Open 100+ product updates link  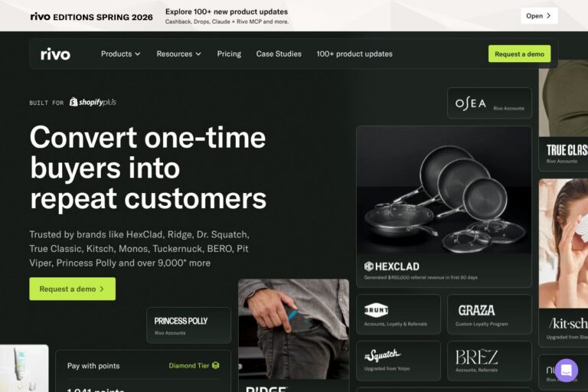(354, 54)
